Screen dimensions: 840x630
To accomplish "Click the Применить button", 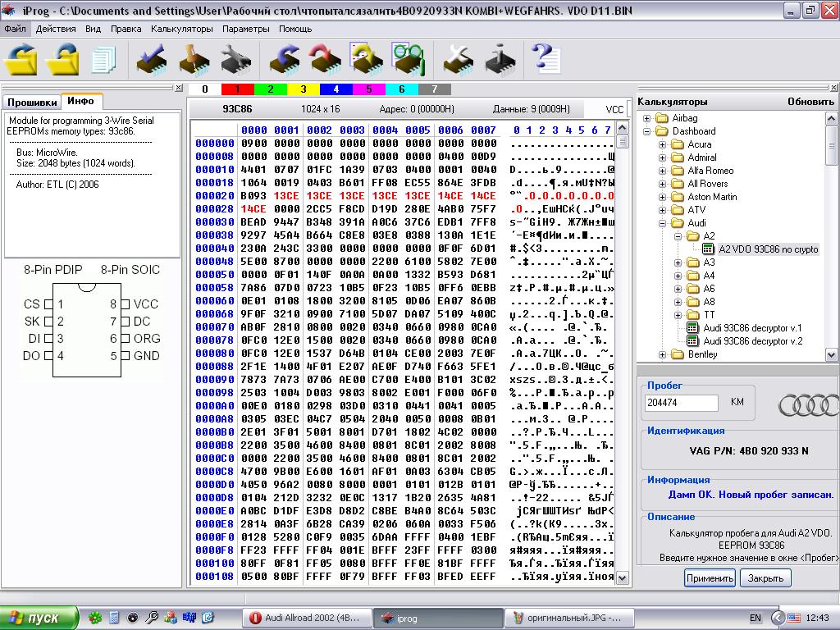I will tap(710, 578).
